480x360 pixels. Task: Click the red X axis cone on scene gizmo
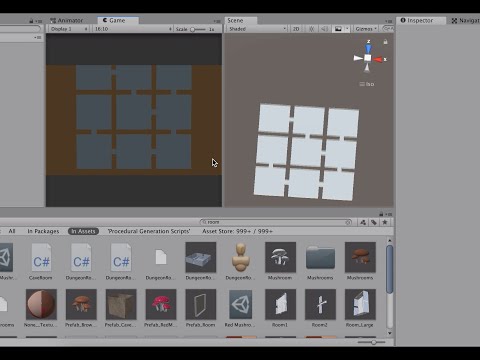coord(378,59)
